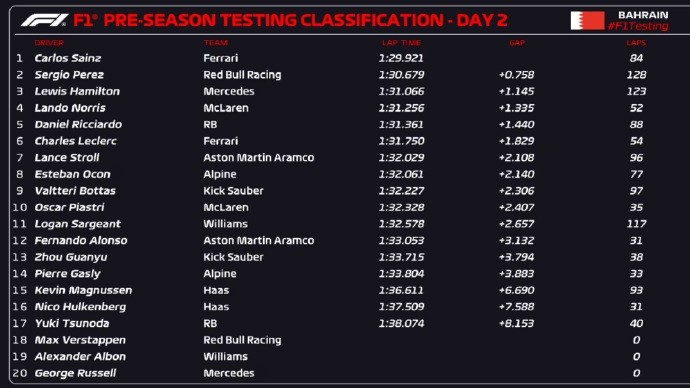
Task: Select Max Verstappen's name
Action: (x=80, y=340)
